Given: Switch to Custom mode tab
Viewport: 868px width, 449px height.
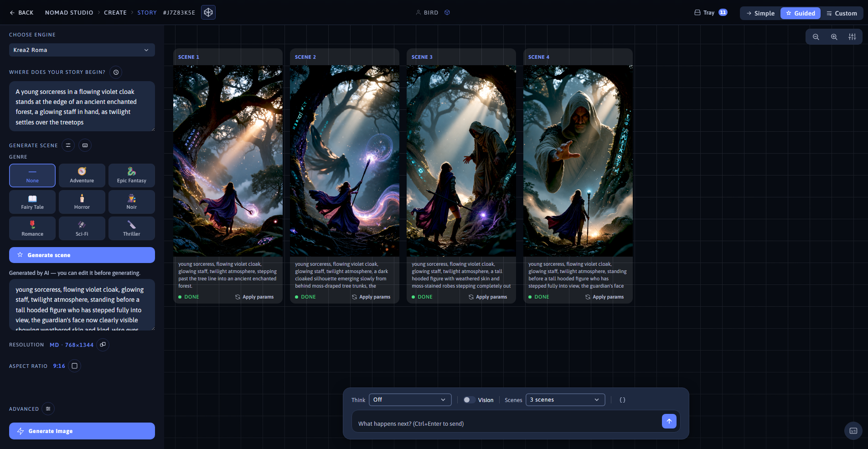Looking at the screenshot, I should coord(842,13).
